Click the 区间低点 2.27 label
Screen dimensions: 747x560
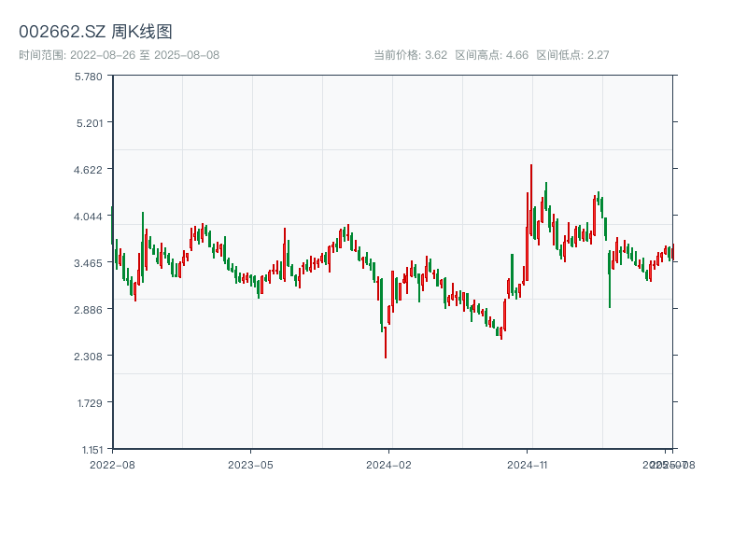572,55
